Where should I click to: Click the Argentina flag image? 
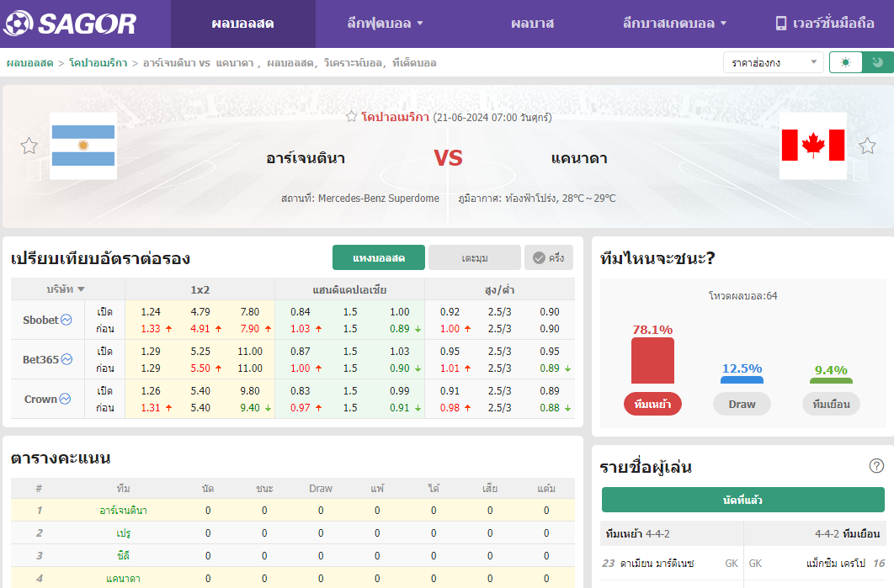click(x=83, y=146)
